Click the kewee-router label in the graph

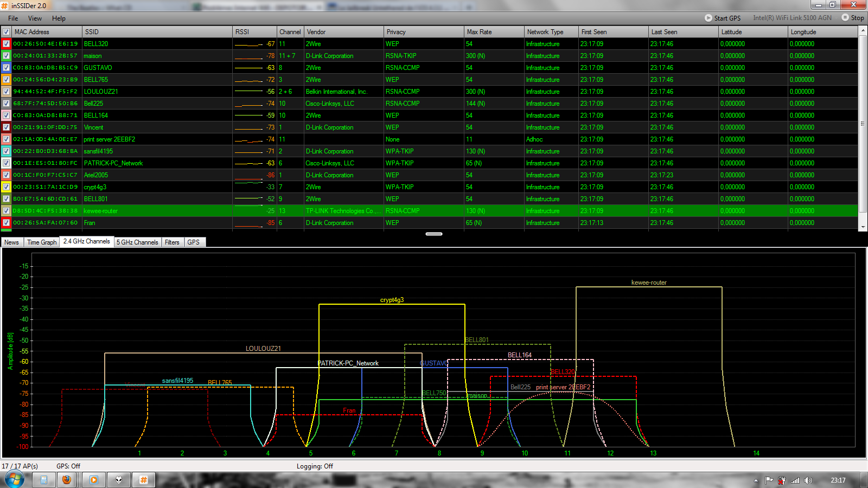tap(649, 282)
